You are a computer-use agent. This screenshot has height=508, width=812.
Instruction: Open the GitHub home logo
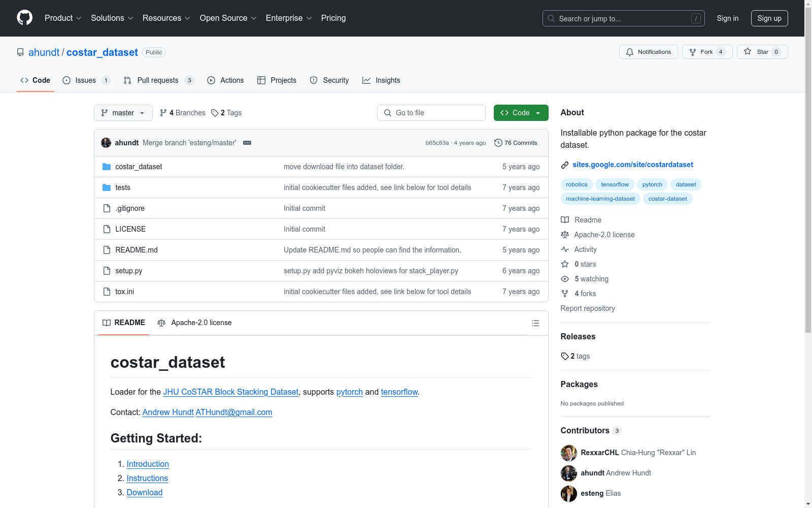[24, 18]
